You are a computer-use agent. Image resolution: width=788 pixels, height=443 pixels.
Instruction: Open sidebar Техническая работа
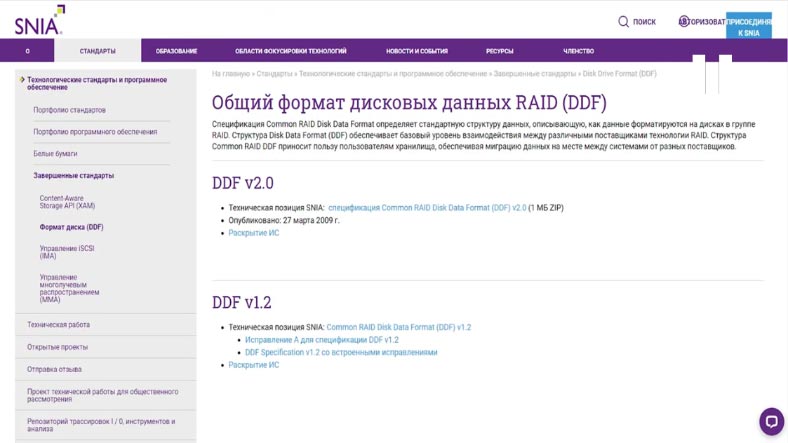point(58,324)
